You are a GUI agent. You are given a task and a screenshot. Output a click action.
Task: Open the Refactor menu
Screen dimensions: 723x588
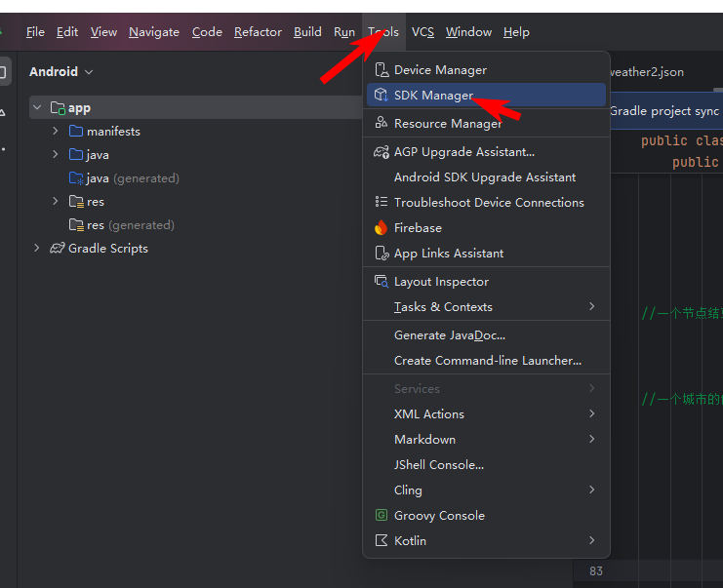(x=258, y=32)
